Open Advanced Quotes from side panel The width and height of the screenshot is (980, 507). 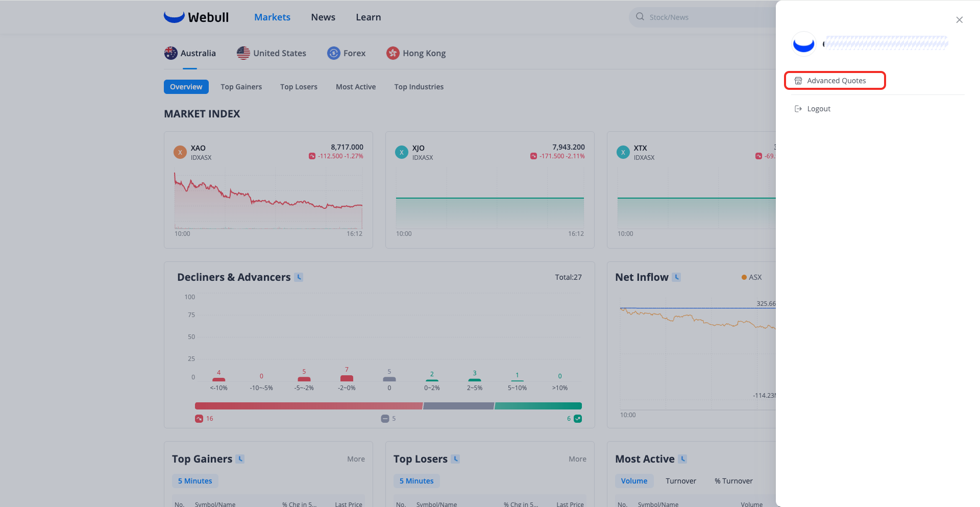835,81
